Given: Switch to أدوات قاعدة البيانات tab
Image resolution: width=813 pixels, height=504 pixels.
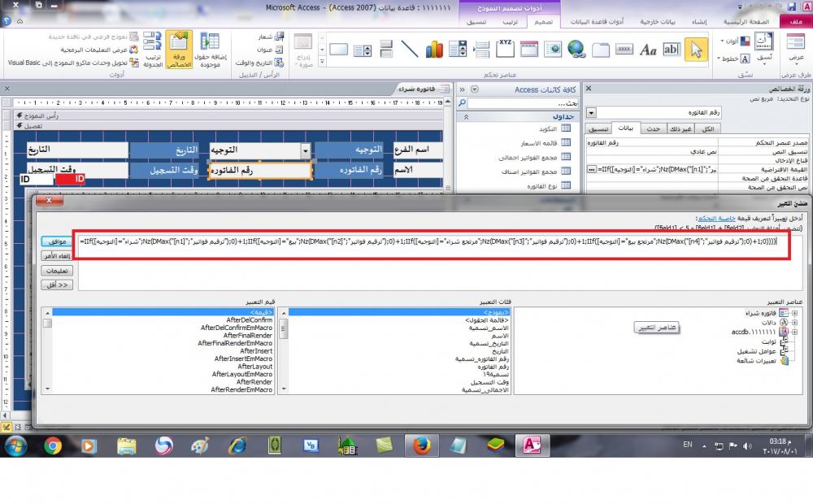Looking at the screenshot, I should point(597,22).
